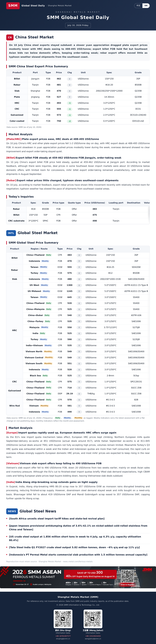Click the red SMM logo badge
The width and height of the screenshot is (156, 644).
13,5
